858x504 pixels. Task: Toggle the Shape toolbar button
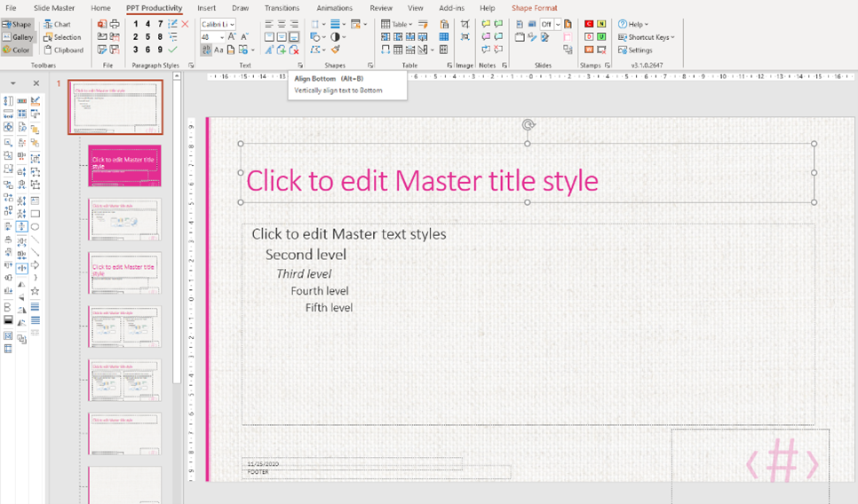tap(18, 24)
